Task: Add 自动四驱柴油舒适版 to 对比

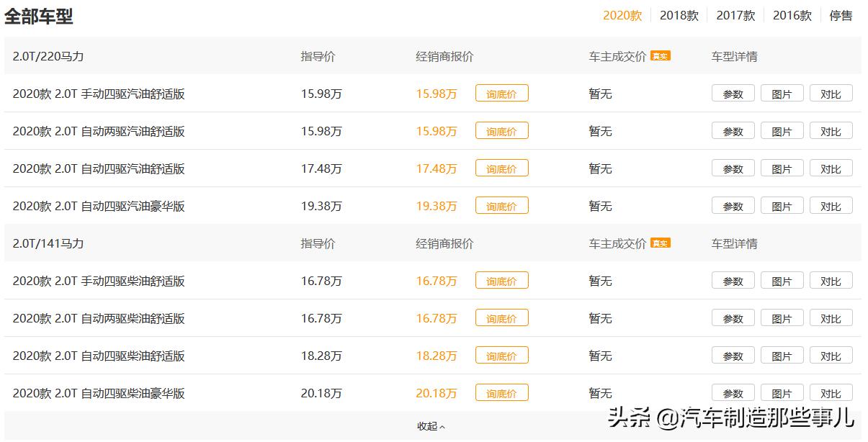Action: (x=831, y=355)
